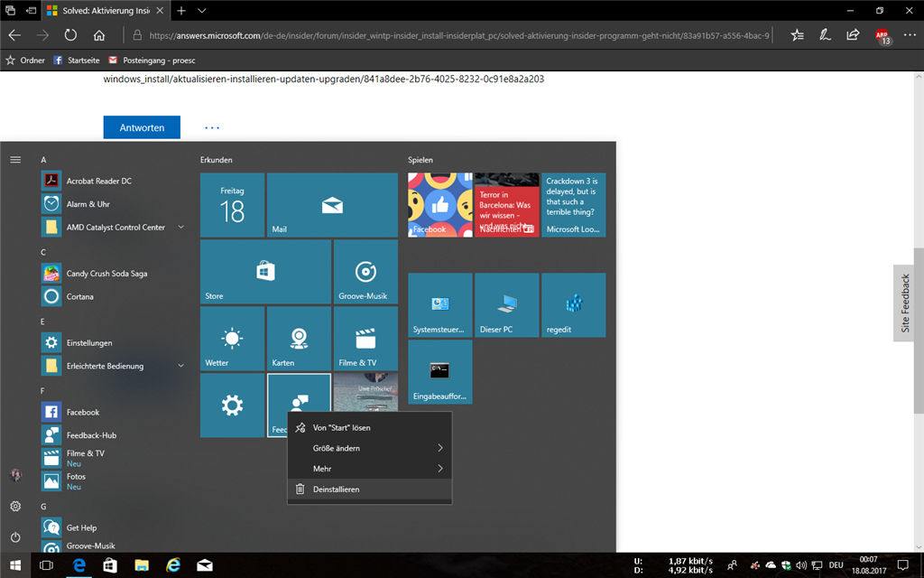Set these tabs aside
Viewport: 924px width, 578px height.
[x=32, y=10]
